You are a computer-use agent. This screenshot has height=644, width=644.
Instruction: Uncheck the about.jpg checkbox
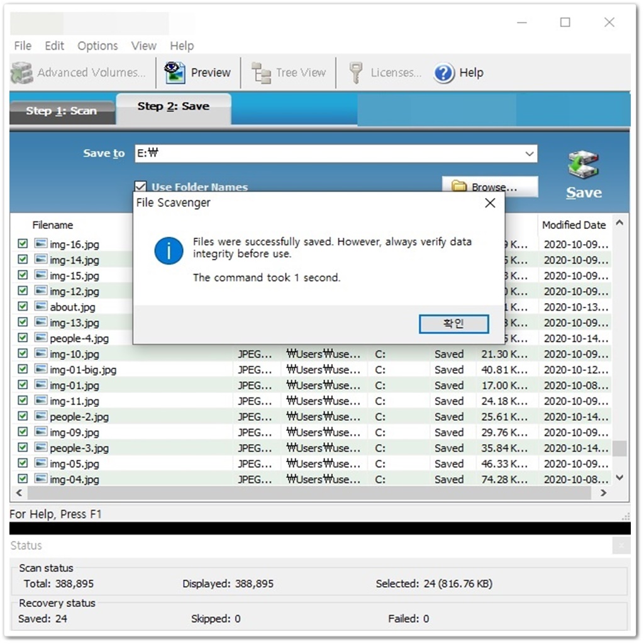pyautogui.click(x=23, y=306)
